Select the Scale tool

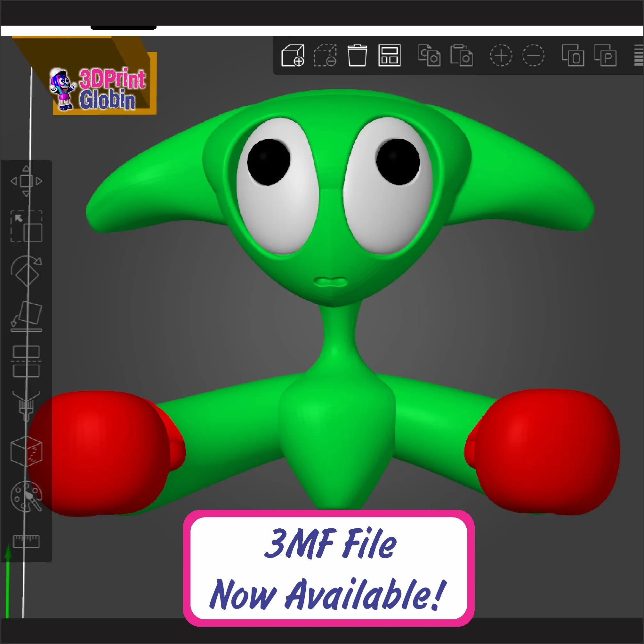26,226
